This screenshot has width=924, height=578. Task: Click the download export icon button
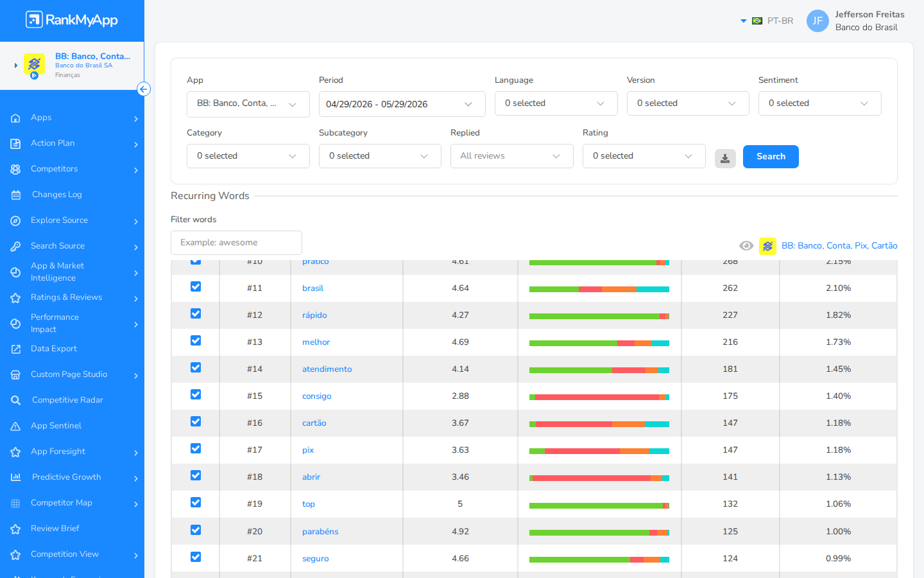[x=725, y=158]
